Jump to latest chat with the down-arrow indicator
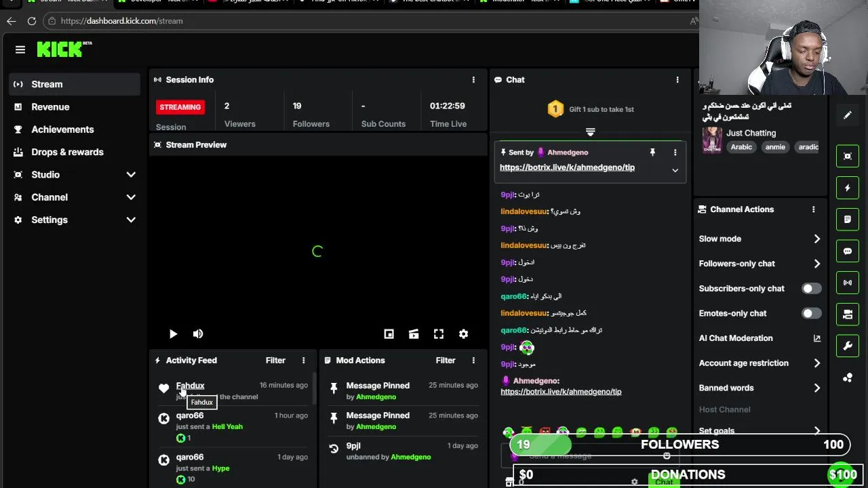Viewport: 868px width, 488px height. click(x=590, y=132)
